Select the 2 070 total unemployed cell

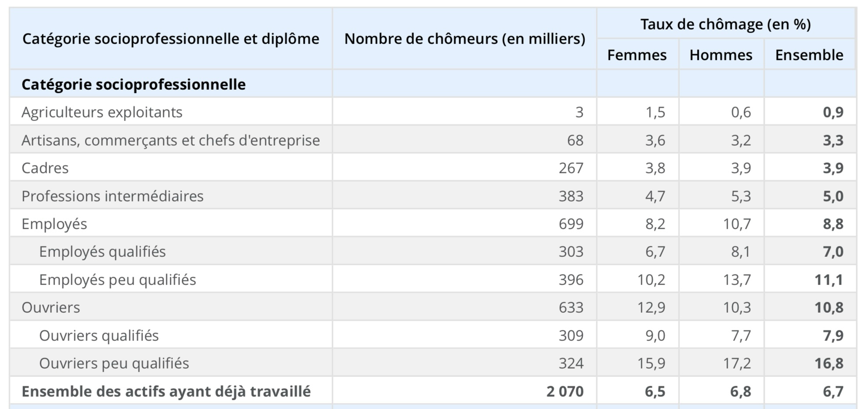click(x=565, y=391)
